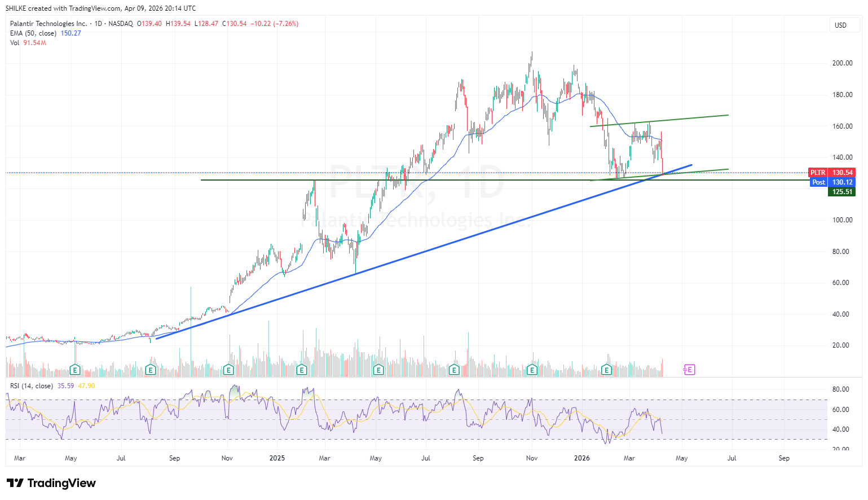Click the red PLTR 130.54 price label

pos(832,173)
